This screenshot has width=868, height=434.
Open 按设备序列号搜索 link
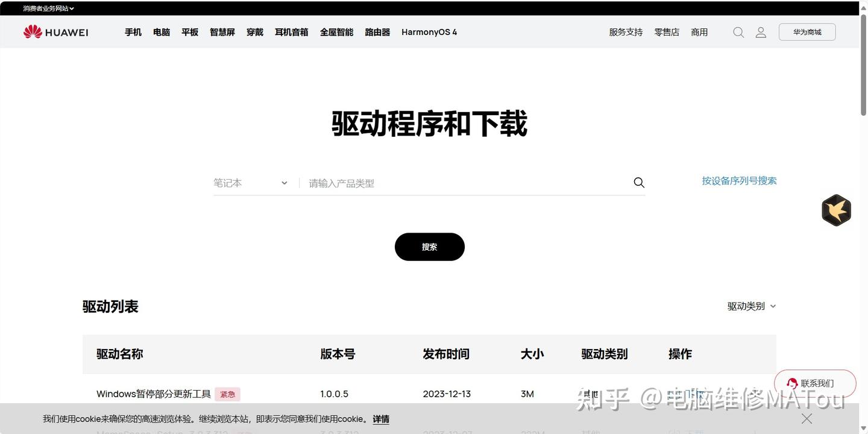pos(739,181)
